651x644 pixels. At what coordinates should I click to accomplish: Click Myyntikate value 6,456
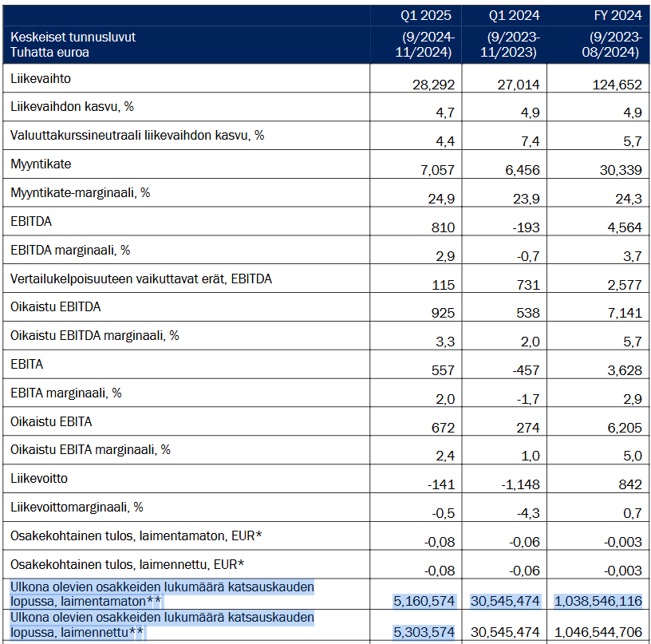[x=523, y=170]
